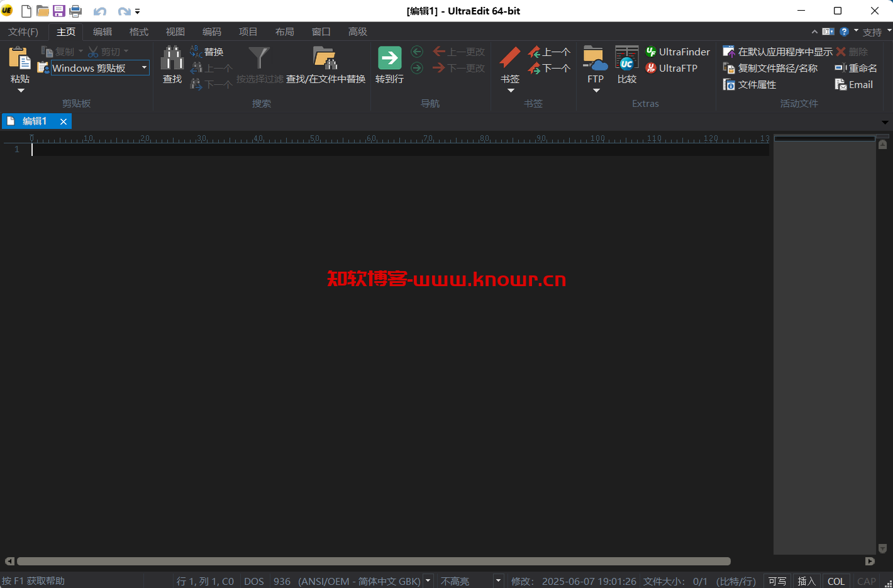The width and height of the screenshot is (893, 588).
Task: Click the horizontal scrollbar right arrow
Action: tap(870, 561)
